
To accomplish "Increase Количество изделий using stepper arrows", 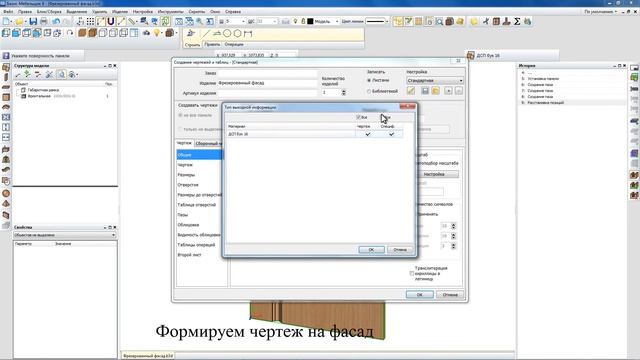I will [344, 91].
